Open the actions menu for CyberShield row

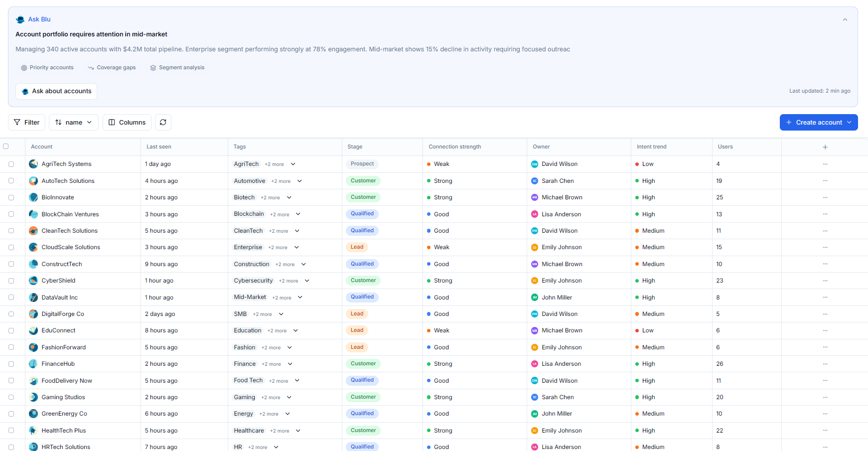(x=825, y=281)
